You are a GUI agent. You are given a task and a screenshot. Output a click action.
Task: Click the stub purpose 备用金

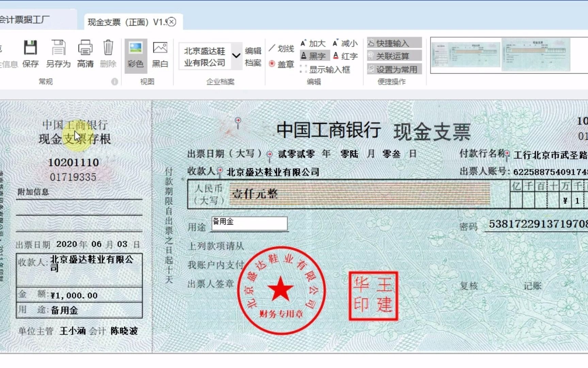pos(64,310)
